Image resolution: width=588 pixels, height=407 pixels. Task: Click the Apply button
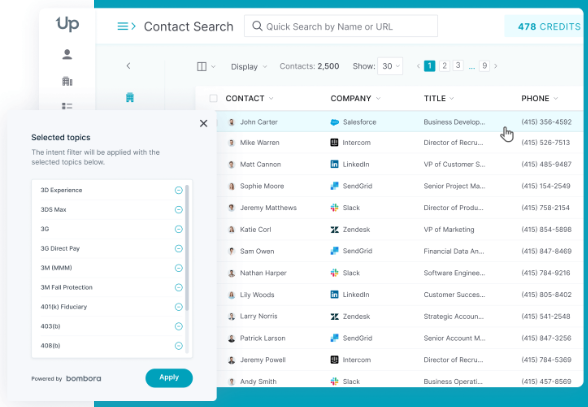[169, 378]
